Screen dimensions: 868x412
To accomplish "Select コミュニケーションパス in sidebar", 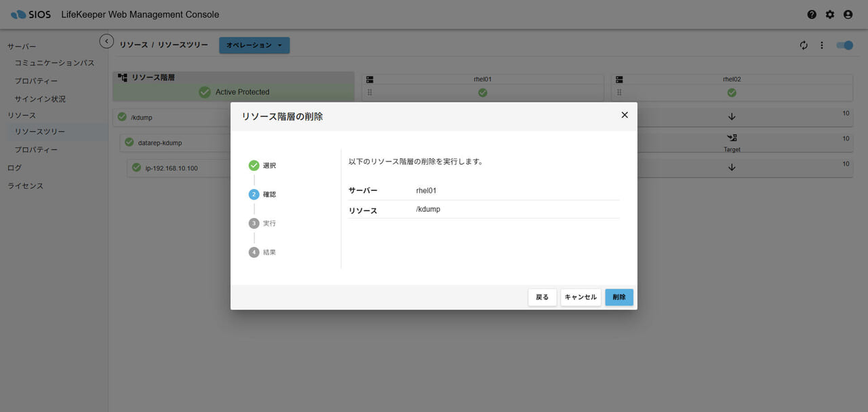I will 54,63.
